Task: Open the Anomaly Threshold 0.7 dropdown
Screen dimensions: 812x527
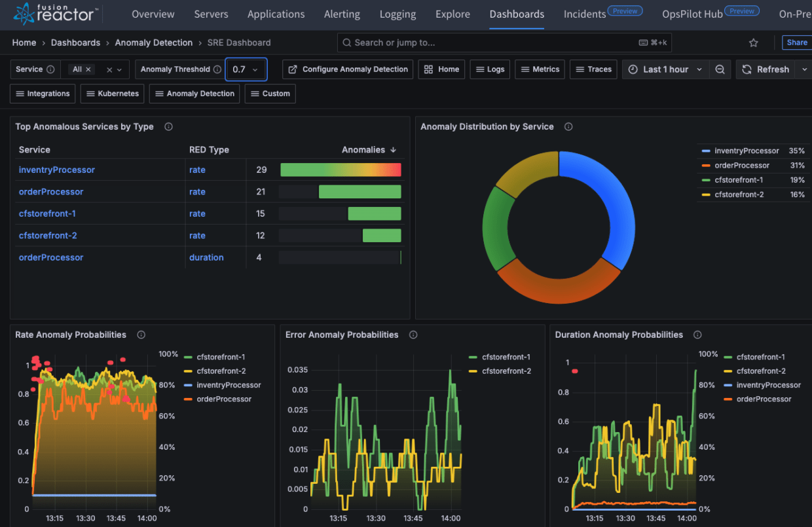Action: (x=246, y=69)
